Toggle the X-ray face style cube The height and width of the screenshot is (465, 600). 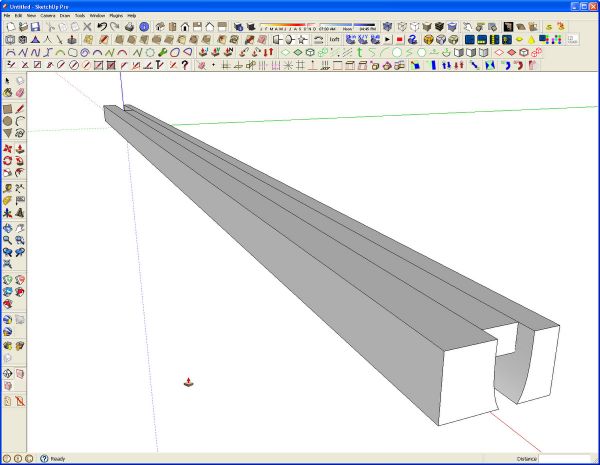click(388, 27)
